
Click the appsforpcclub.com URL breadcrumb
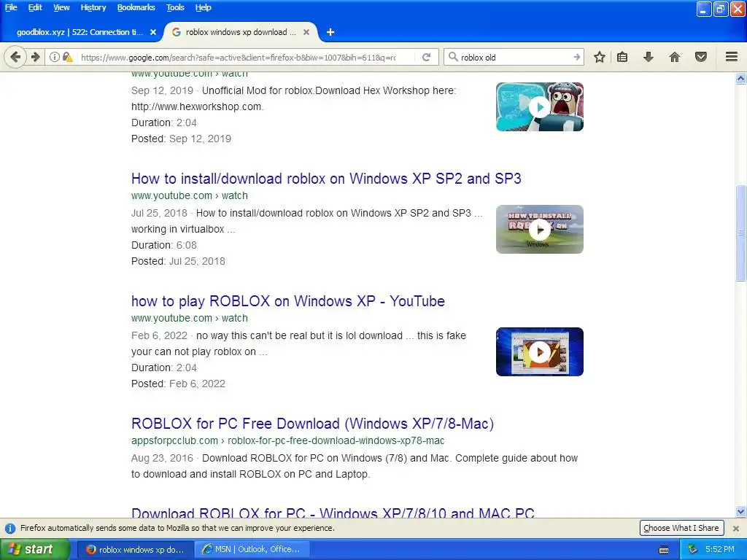pyautogui.click(x=287, y=440)
